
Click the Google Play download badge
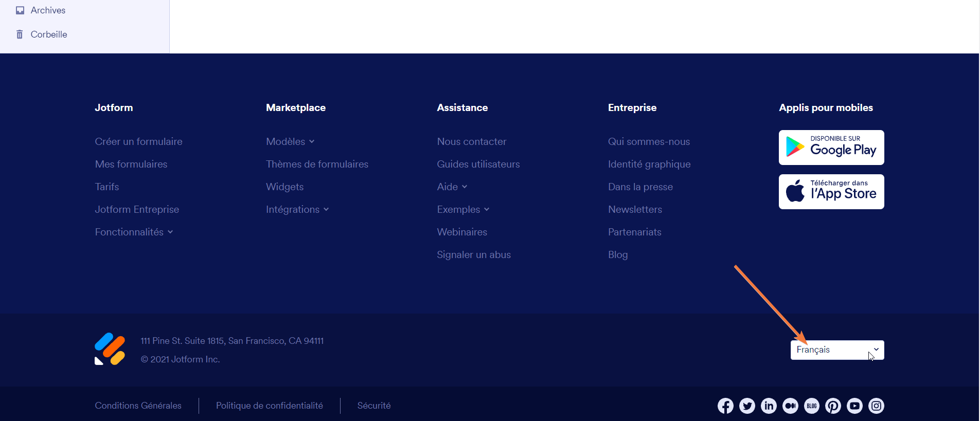click(831, 148)
